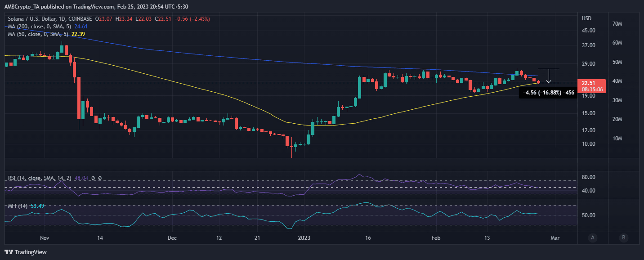Click the 12.00 price axis label
Viewport: 644px width, 260px height.
(589, 130)
